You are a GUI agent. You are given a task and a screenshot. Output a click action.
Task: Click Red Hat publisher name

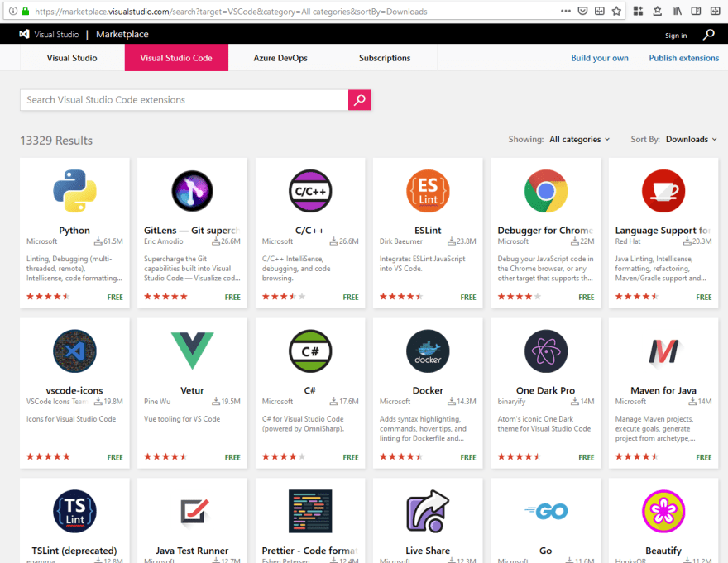click(627, 241)
